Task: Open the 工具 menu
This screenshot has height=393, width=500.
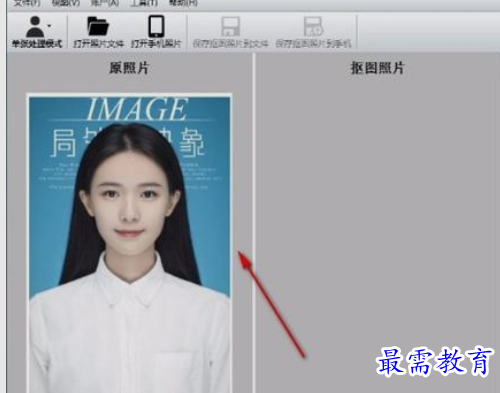Action: click(x=144, y=3)
